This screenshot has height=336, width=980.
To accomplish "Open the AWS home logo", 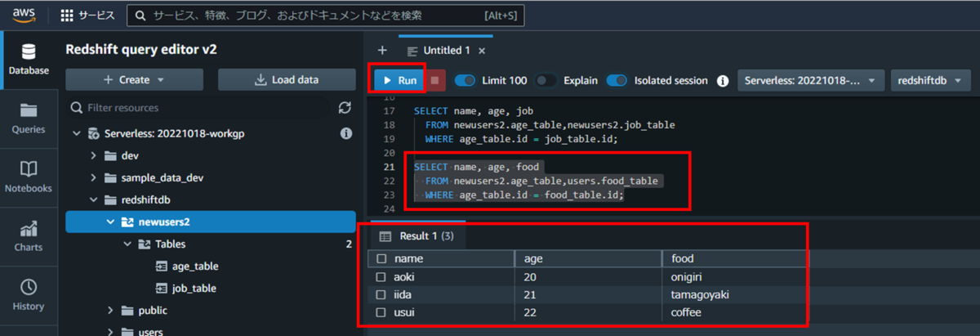I will (23, 15).
